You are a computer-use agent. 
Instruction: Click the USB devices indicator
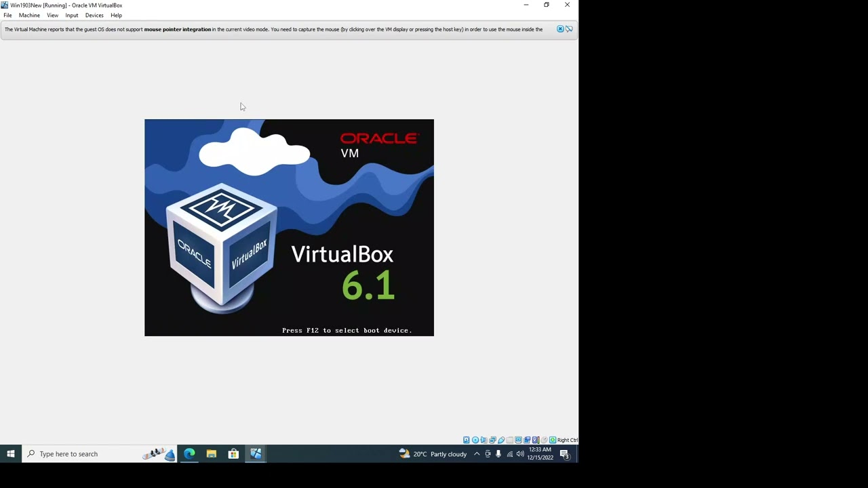[501, 441]
